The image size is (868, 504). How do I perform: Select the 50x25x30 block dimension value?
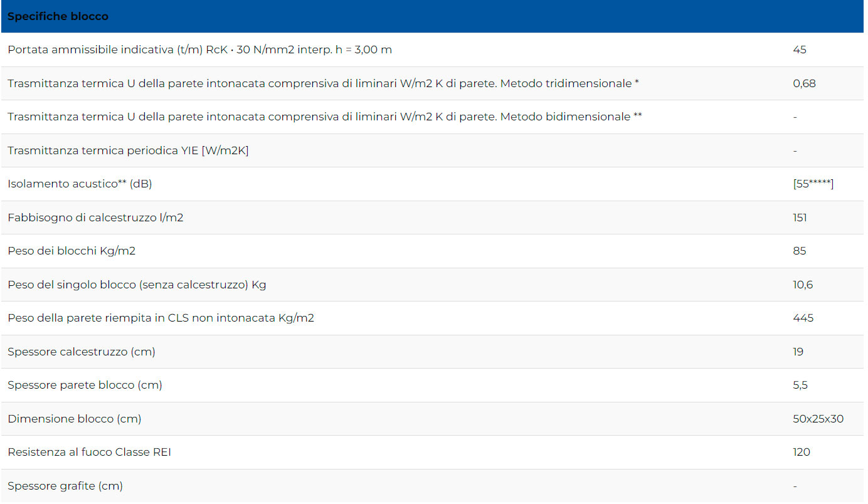[818, 419]
